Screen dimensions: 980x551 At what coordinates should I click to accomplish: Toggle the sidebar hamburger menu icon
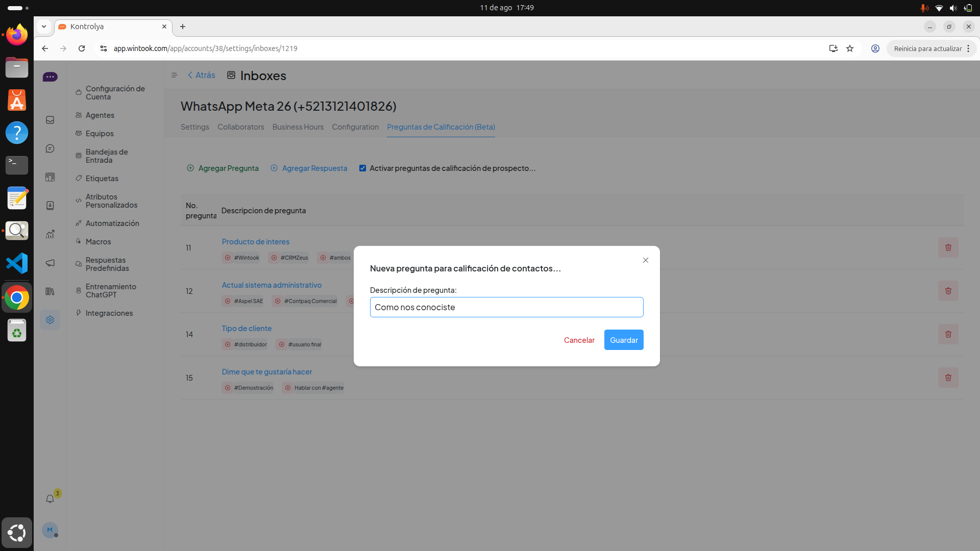coord(174,76)
